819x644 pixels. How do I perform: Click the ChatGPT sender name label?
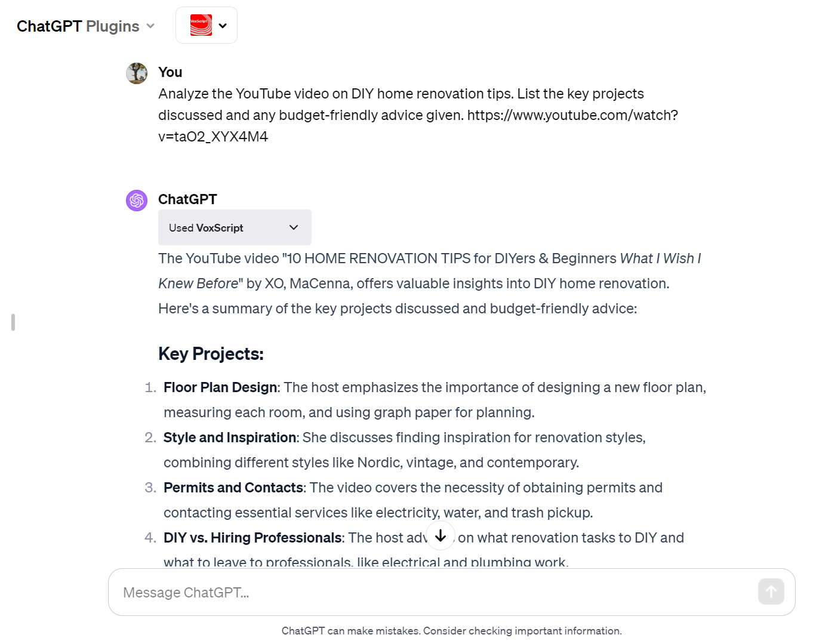pyautogui.click(x=187, y=199)
